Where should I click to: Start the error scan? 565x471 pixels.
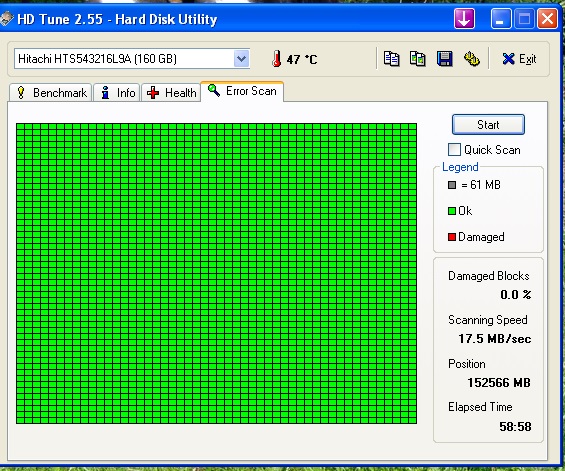[488, 125]
